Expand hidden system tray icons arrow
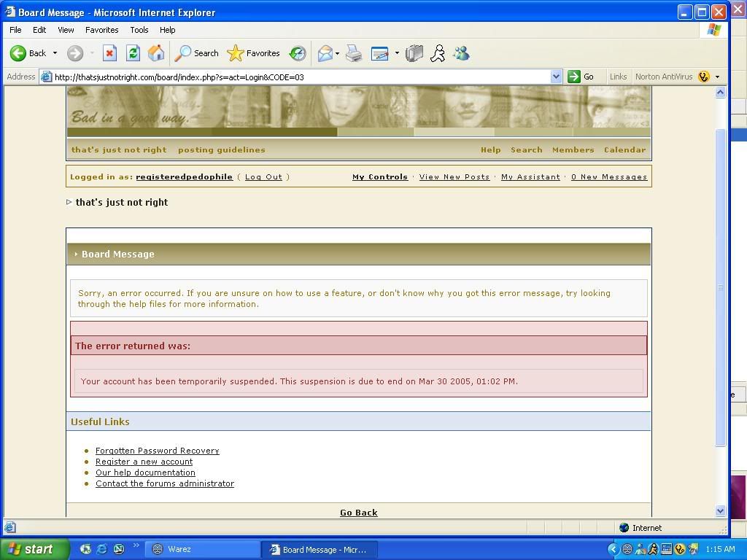The width and height of the screenshot is (747, 560). [614, 549]
